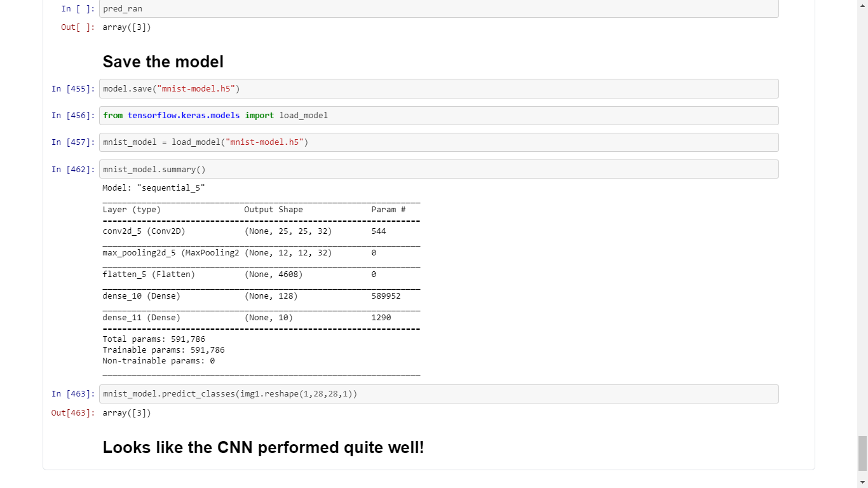Click the array([3]) output below predict_classes
Viewport: 868px width, 488px height.
126,413
